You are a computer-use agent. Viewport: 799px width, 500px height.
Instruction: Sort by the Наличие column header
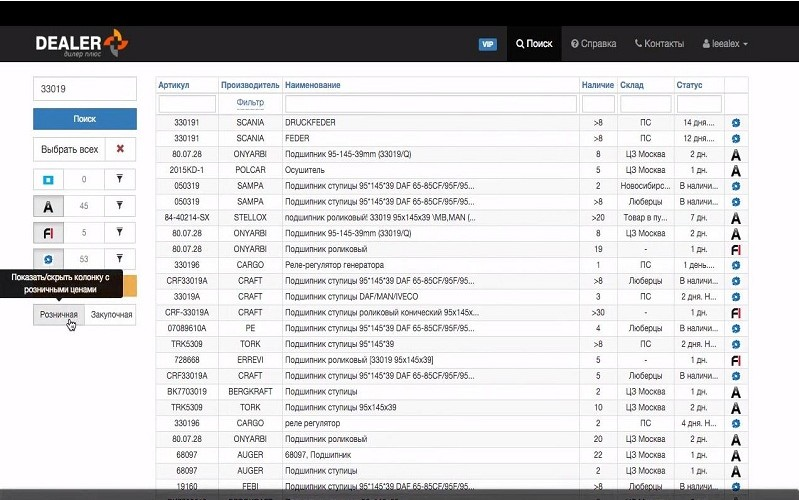pos(598,85)
